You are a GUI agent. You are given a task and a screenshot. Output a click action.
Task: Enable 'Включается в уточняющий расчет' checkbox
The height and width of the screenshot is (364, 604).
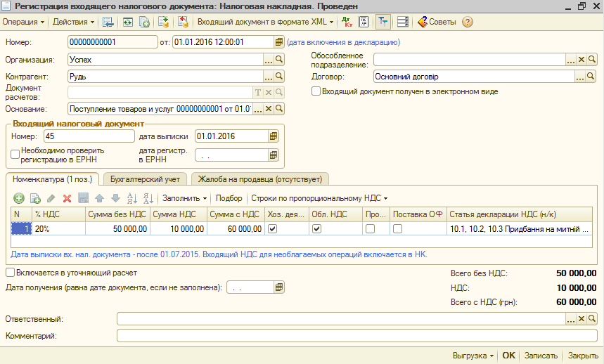10,272
